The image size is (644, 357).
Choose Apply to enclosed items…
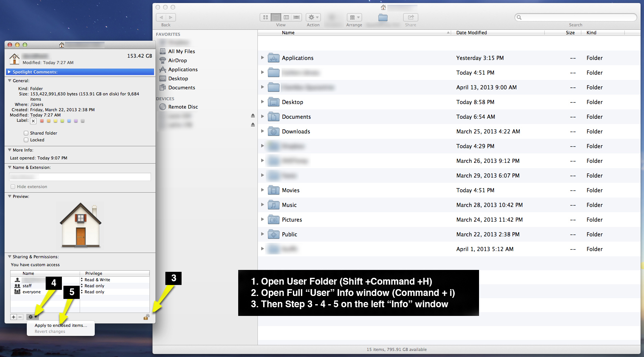(61, 325)
